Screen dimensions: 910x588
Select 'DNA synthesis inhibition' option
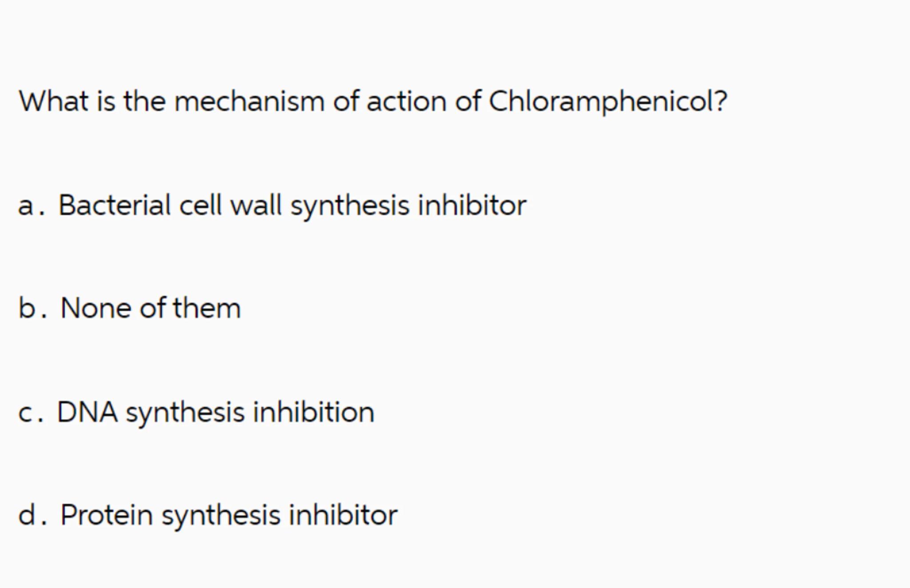(x=216, y=412)
